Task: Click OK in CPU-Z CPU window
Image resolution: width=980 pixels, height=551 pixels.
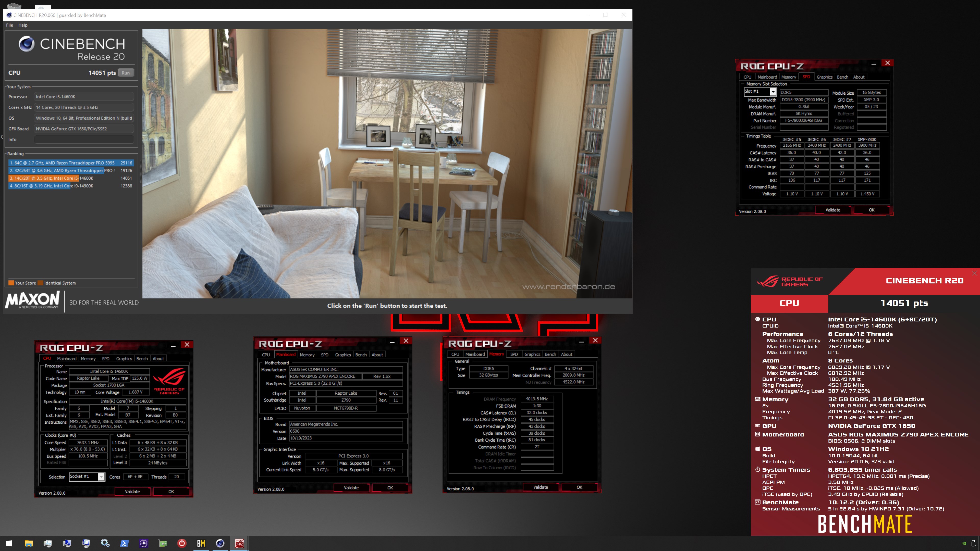Action: (x=171, y=492)
